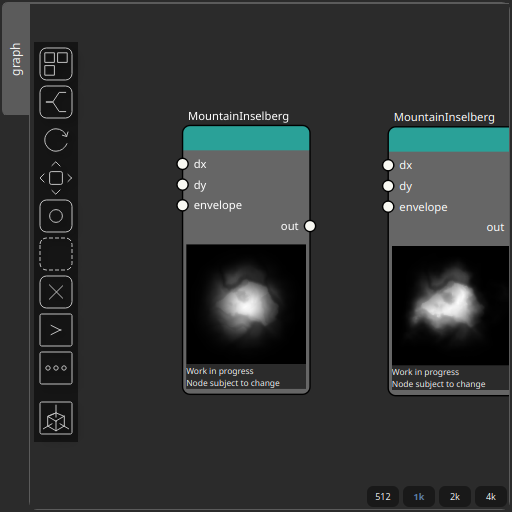Screen dimensions: 512x512
Task: Click the right node's MountainInselberg title
Action: (x=444, y=117)
